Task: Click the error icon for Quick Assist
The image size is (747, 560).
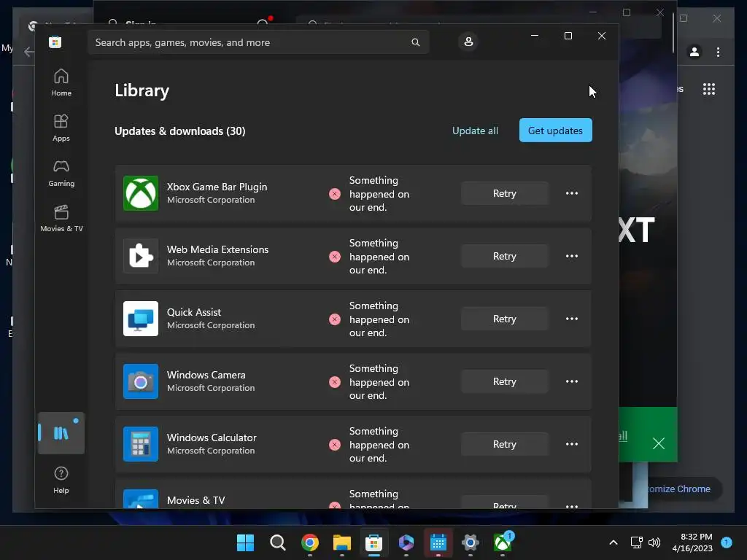Action: [x=335, y=319]
